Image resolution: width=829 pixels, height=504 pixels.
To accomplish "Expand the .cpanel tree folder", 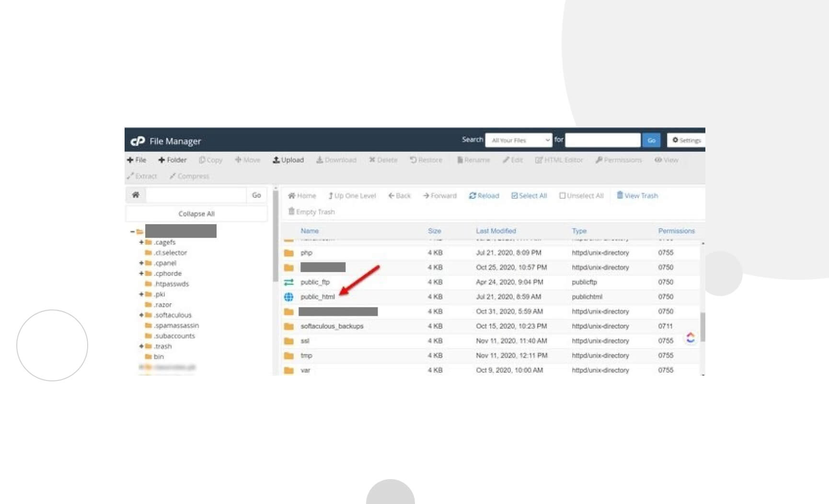I will coord(141,263).
